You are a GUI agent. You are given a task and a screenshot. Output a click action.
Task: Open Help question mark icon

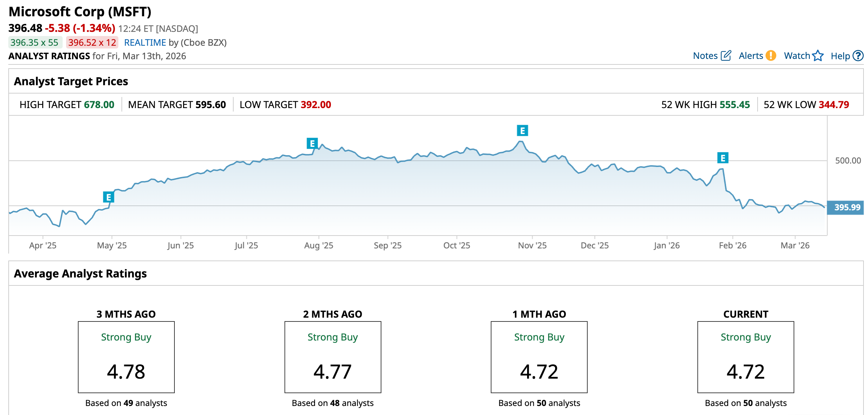(858, 56)
